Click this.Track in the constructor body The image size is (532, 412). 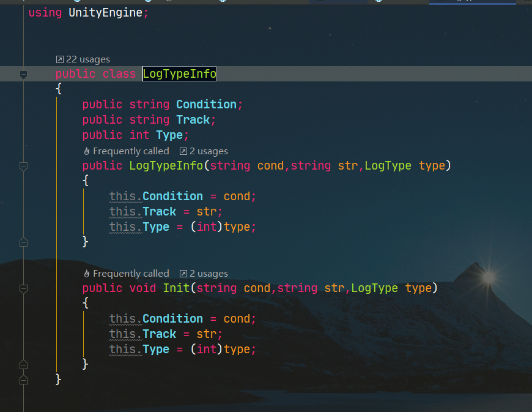pos(142,211)
